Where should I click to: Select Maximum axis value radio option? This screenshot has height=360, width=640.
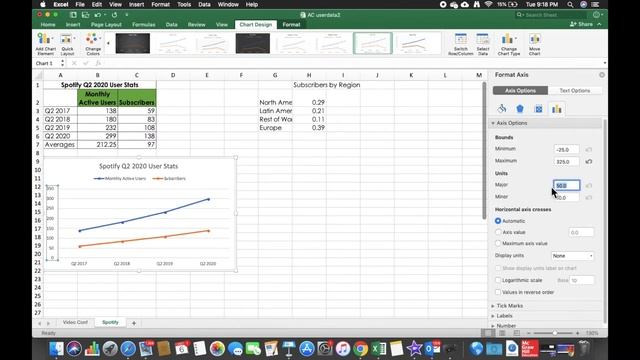pos(498,243)
